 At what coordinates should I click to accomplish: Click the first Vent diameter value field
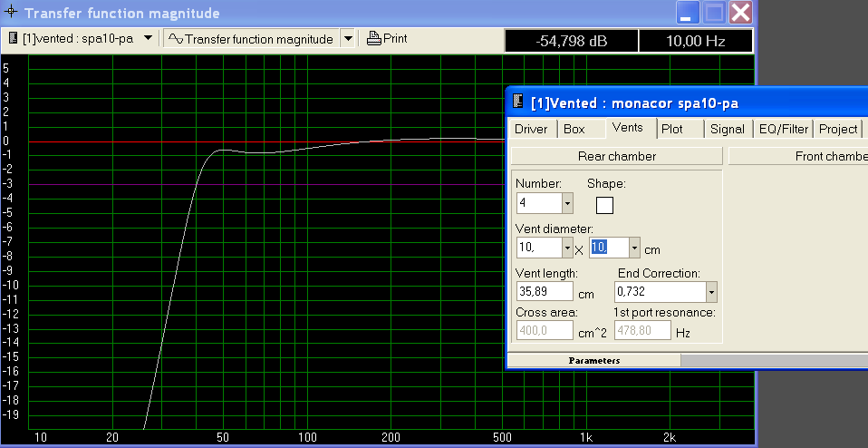[x=540, y=248]
